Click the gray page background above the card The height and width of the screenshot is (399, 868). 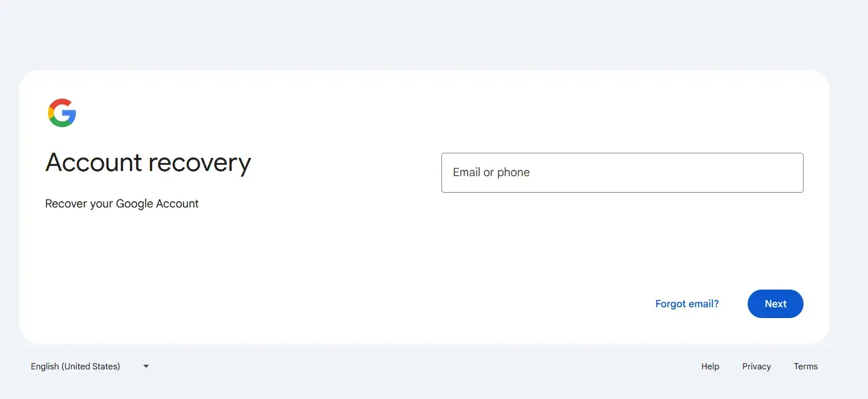coord(433,34)
